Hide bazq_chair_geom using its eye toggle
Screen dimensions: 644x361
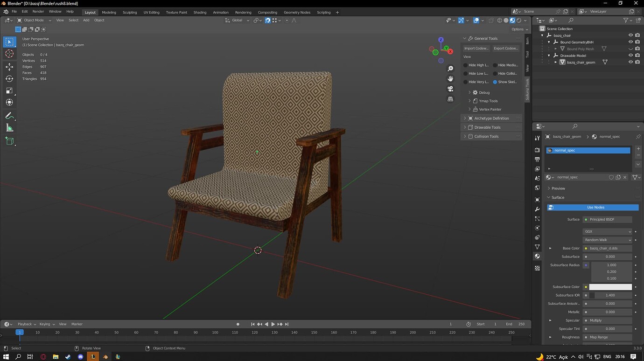point(630,62)
